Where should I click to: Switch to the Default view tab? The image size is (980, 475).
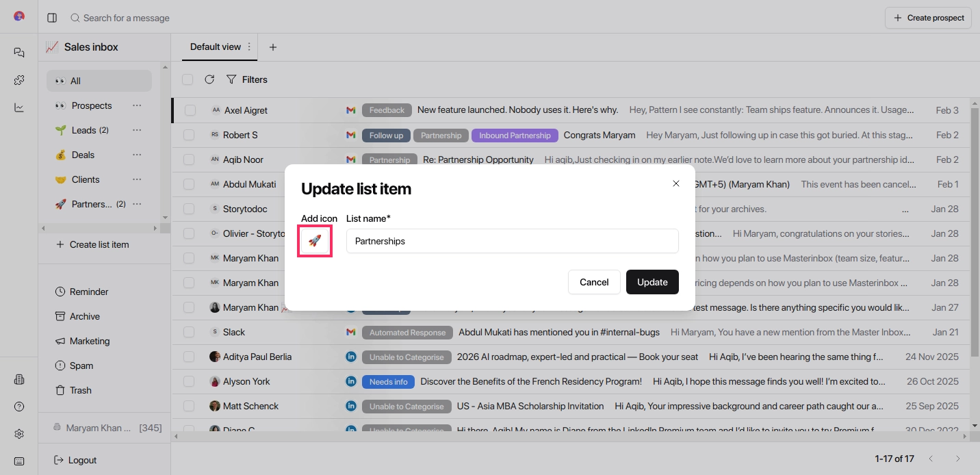pos(216,47)
